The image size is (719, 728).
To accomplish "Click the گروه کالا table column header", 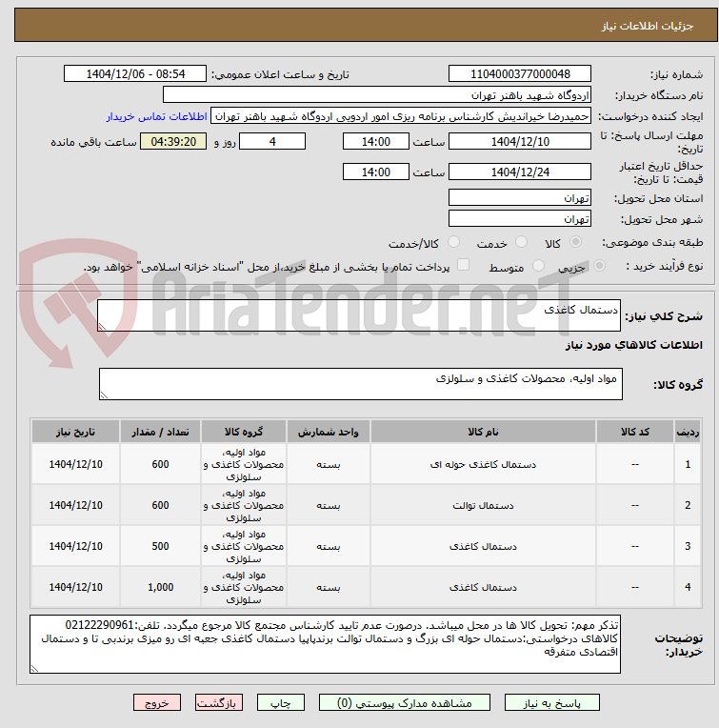I will click(x=244, y=432).
